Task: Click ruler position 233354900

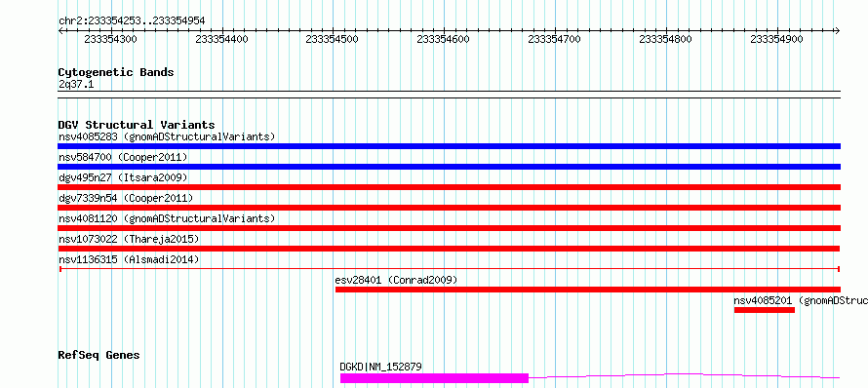Action: 776,39
